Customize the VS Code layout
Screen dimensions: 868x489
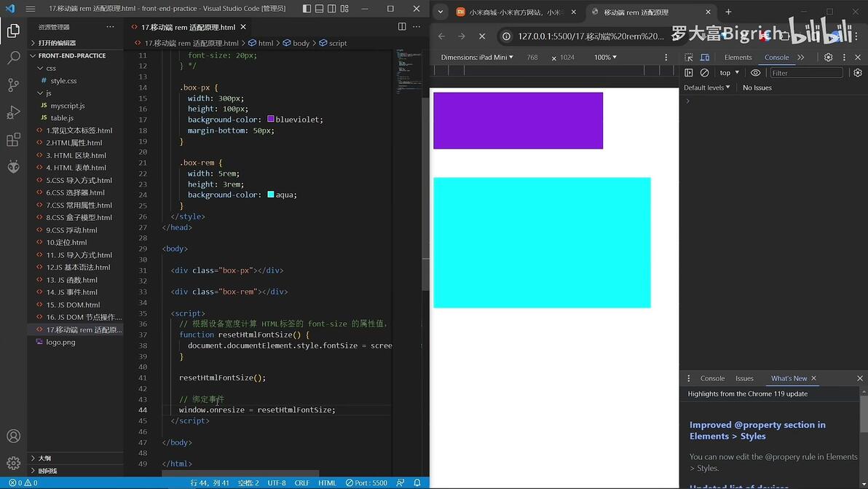(344, 8)
